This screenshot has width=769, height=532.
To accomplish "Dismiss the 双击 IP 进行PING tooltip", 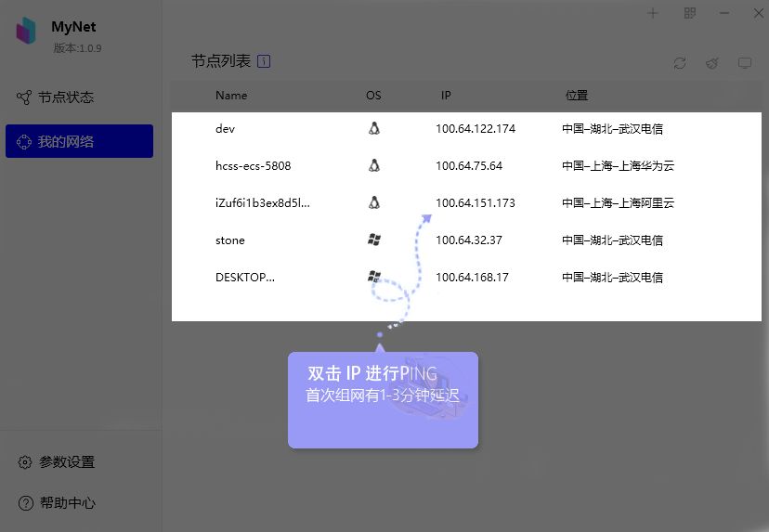I will 382,399.
